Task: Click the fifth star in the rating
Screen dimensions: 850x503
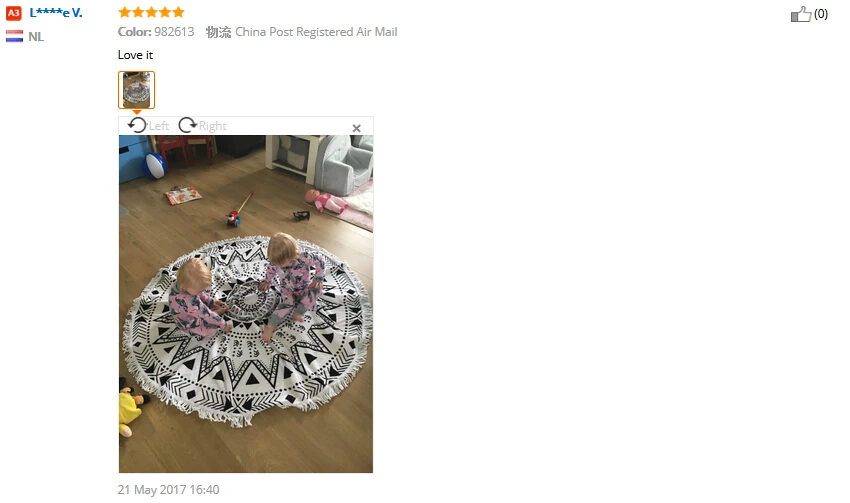Action: coord(178,12)
